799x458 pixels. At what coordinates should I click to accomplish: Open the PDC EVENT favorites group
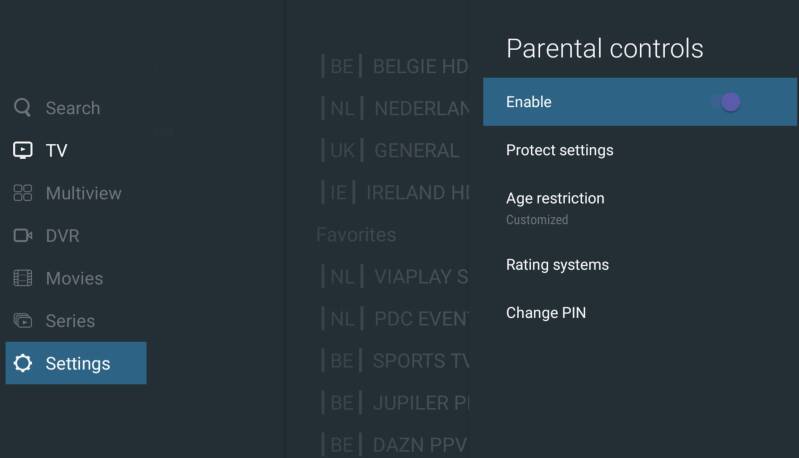[396, 319]
